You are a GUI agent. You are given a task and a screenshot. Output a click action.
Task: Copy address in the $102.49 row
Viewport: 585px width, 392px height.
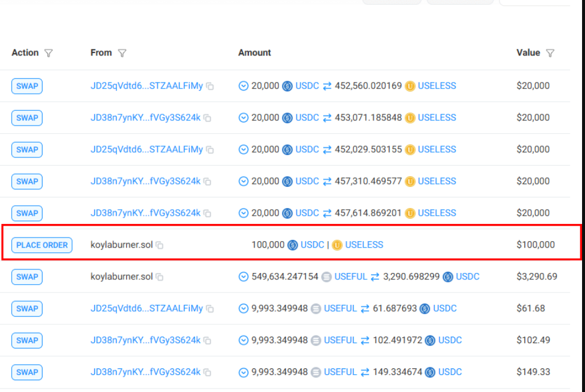[208, 341]
